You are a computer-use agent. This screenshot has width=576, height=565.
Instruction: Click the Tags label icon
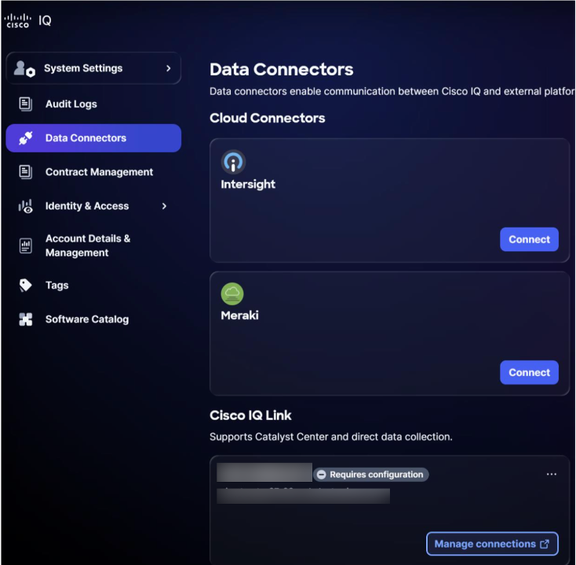(x=25, y=285)
